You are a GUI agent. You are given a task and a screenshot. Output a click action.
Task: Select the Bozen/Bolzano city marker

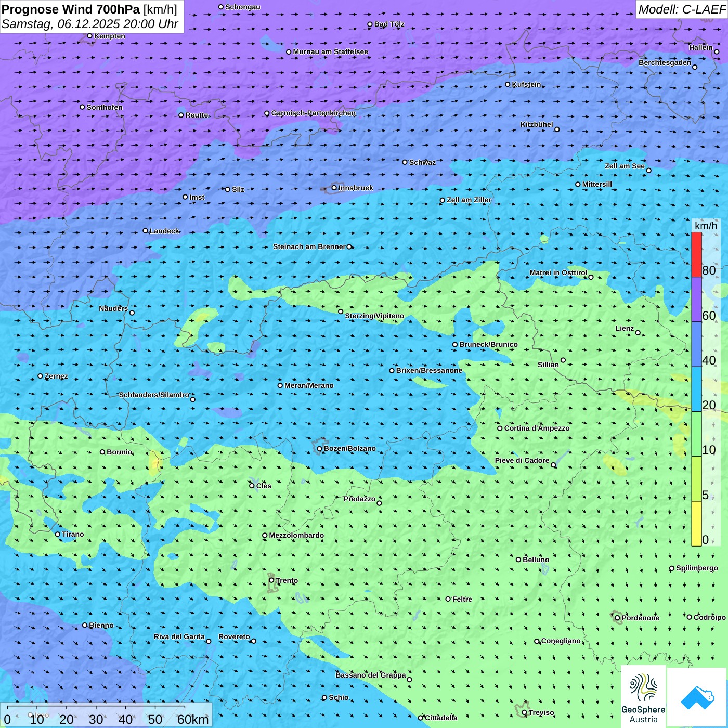point(319,449)
